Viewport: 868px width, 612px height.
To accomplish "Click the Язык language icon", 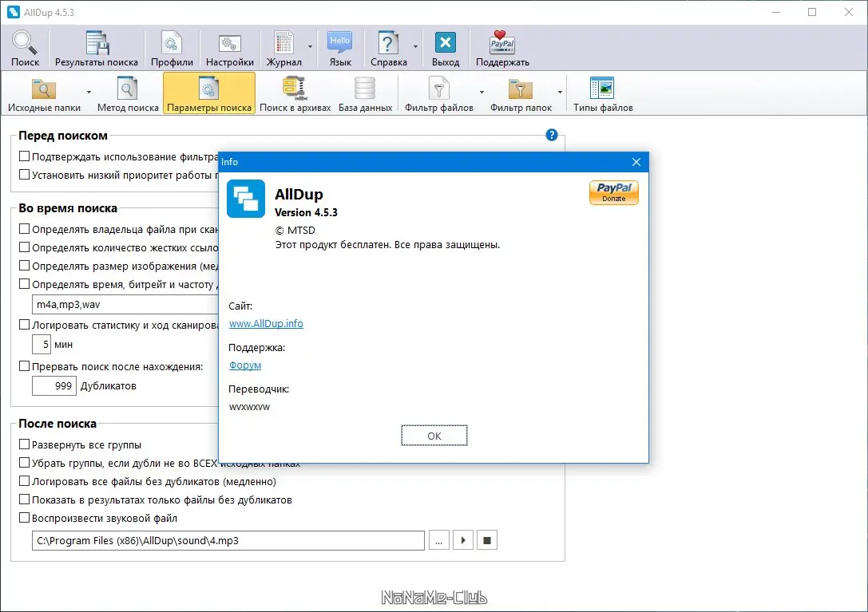I will point(340,43).
